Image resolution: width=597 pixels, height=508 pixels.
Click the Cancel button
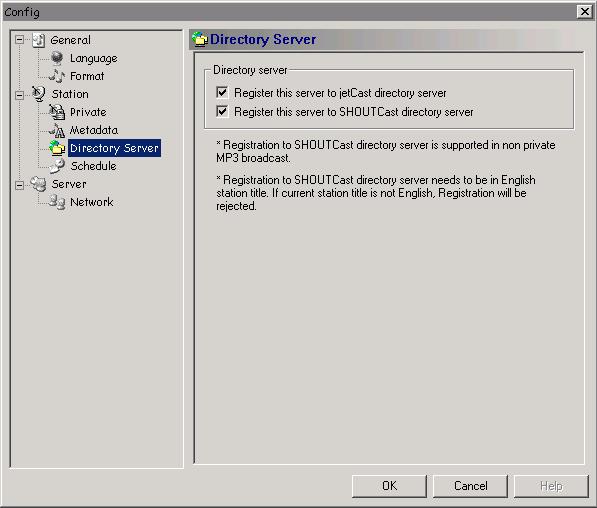[471, 486]
